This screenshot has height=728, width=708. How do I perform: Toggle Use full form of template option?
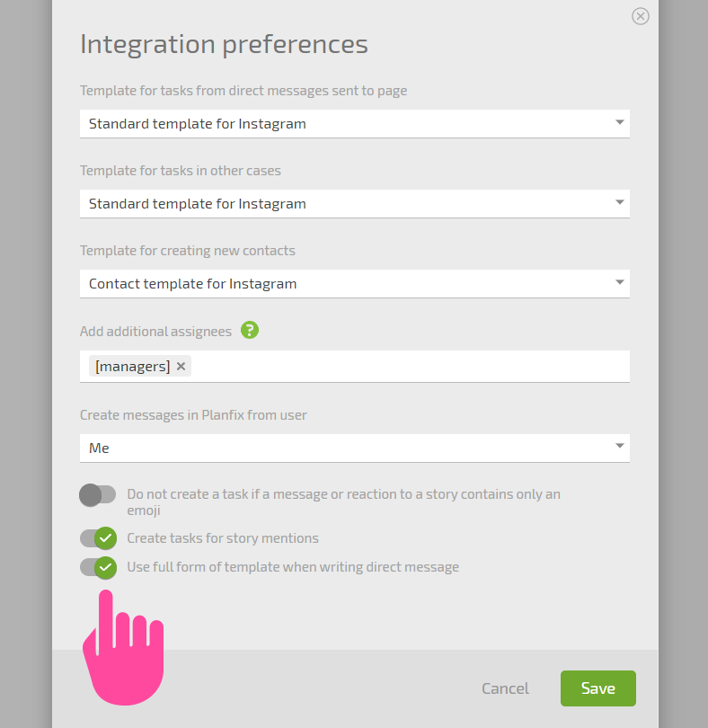(x=98, y=568)
